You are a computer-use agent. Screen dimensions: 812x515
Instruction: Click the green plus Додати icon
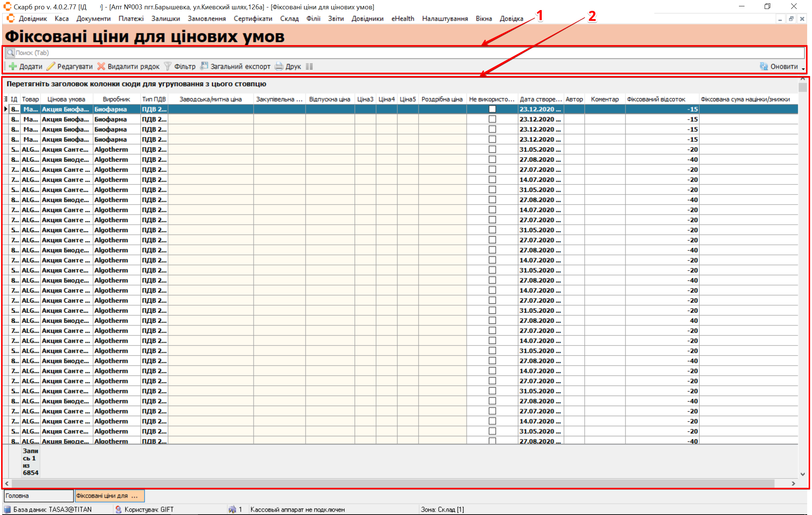(x=13, y=66)
